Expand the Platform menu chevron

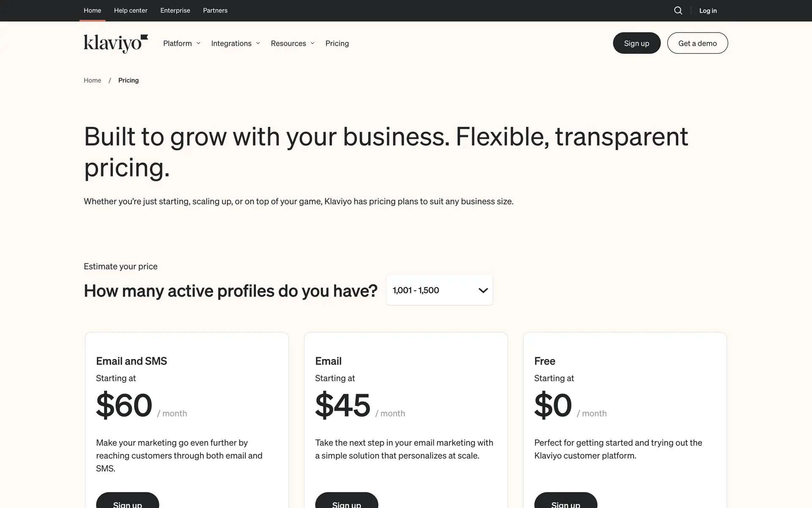coord(198,43)
